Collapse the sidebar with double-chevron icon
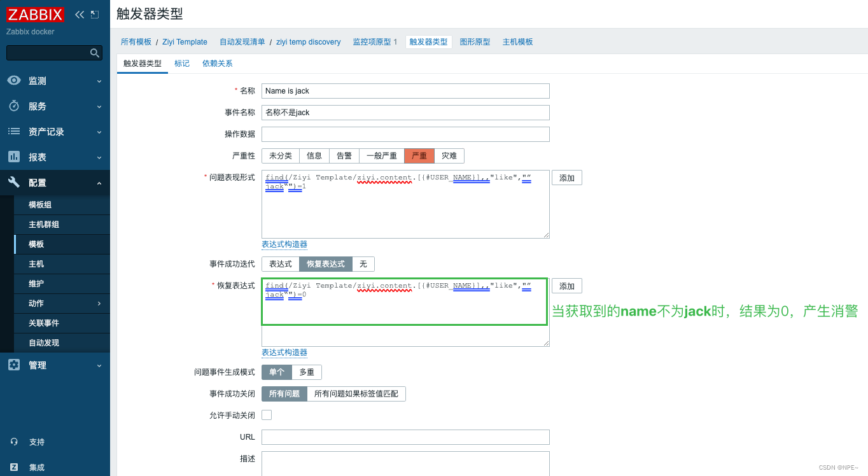The height and width of the screenshot is (476, 868). (79, 15)
